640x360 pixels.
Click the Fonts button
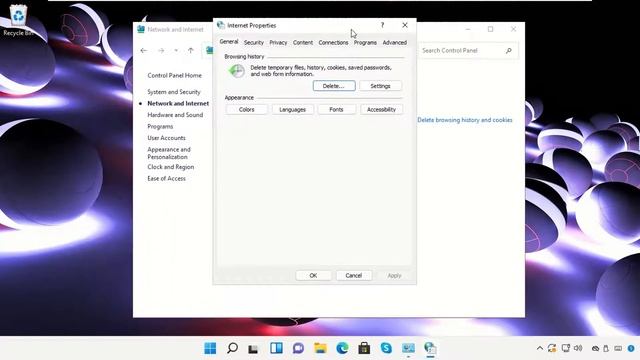[336, 109]
